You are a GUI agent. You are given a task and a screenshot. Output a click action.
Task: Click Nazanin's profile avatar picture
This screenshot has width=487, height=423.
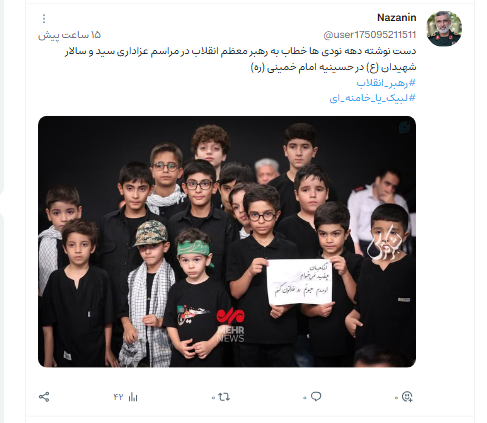(x=444, y=29)
